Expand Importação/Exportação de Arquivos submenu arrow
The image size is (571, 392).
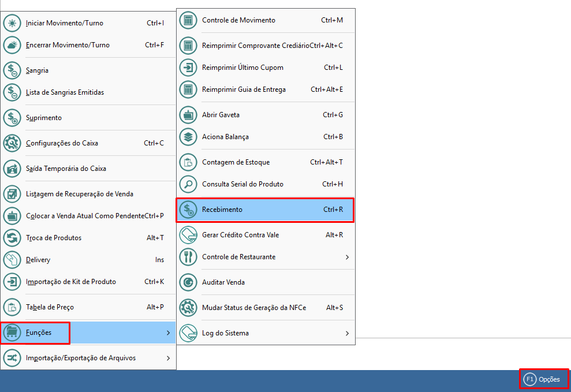[x=168, y=358]
